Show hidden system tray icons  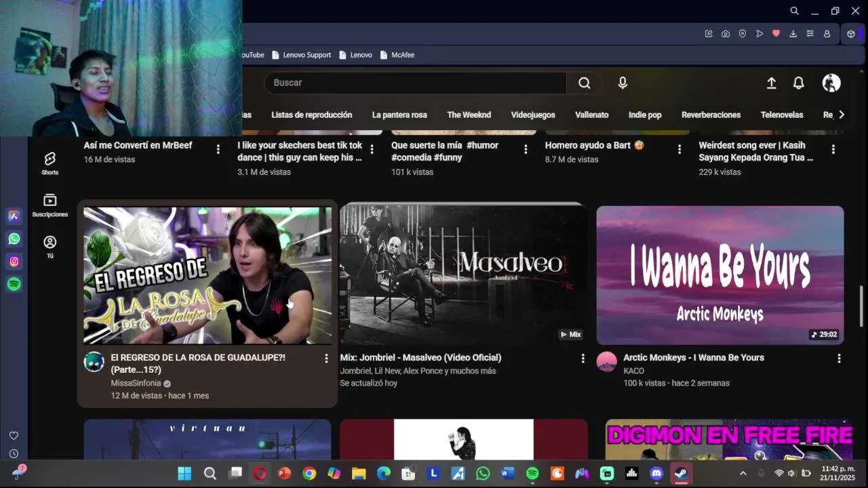tap(743, 474)
